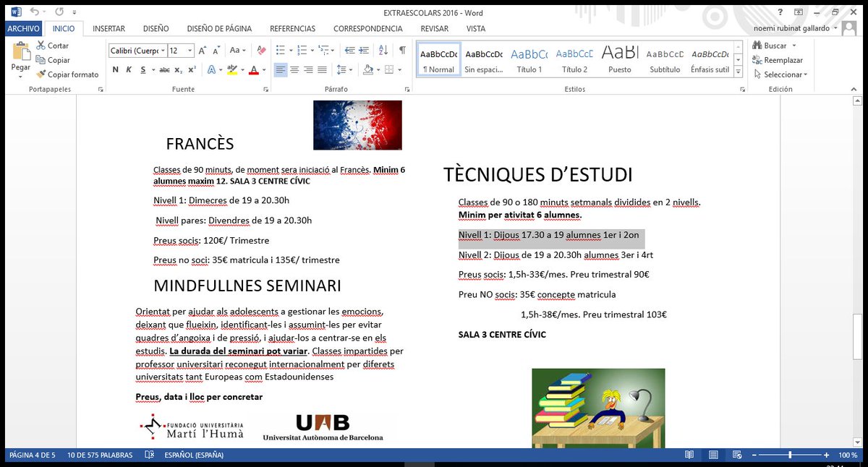Click the Pegar clipboard icon
The image size is (868, 467).
tap(21, 51)
